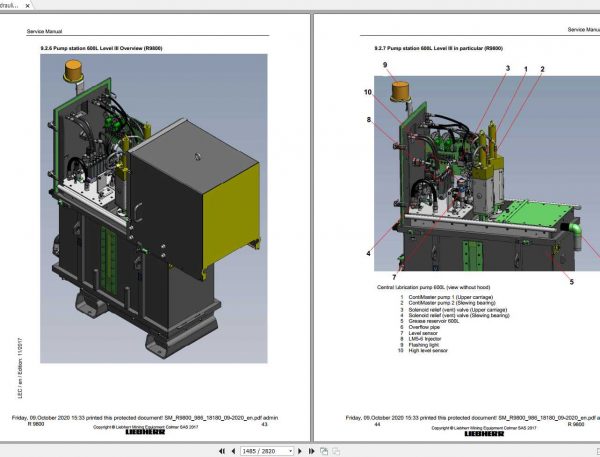This screenshot has height=457, width=600.
Task: Click the caption Central lubrication pump 600L
Action: 434,287
